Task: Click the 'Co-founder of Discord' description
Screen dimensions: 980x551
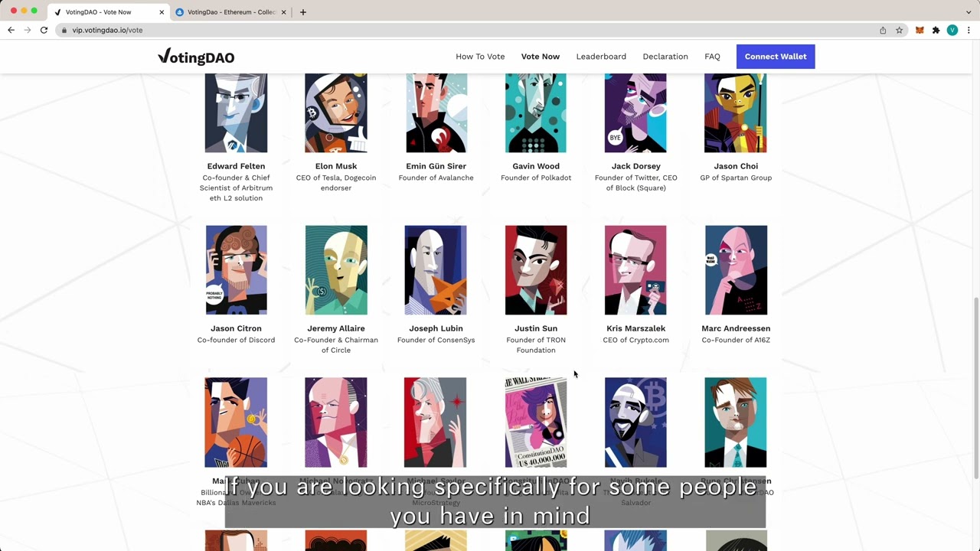Action: click(x=236, y=340)
